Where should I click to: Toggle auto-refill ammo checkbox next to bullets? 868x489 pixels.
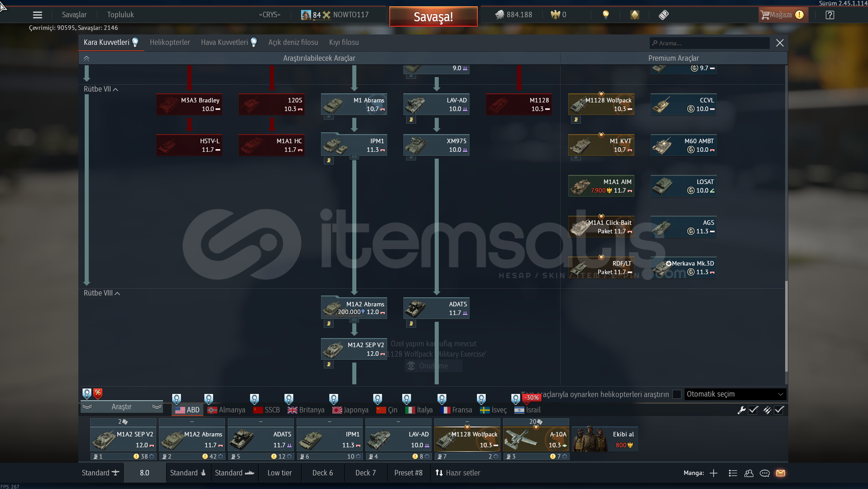coord(779,410)
